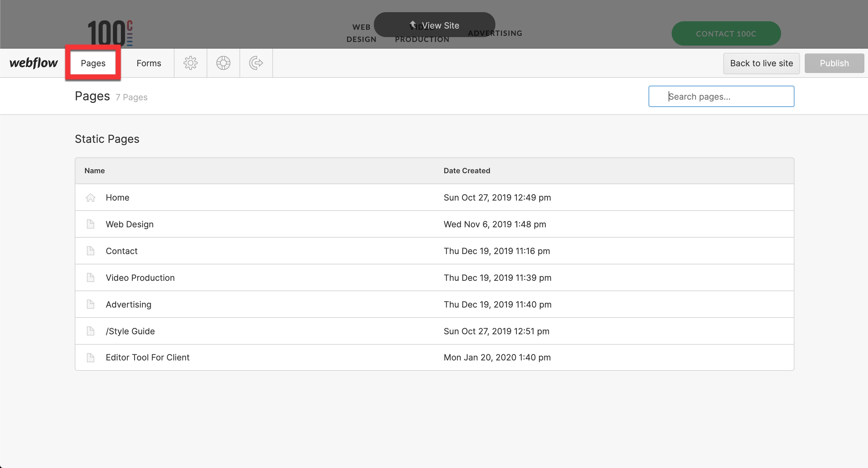Screen dimensions: 868x468
Task: Open the Home page row
Action: pos(434,198)
